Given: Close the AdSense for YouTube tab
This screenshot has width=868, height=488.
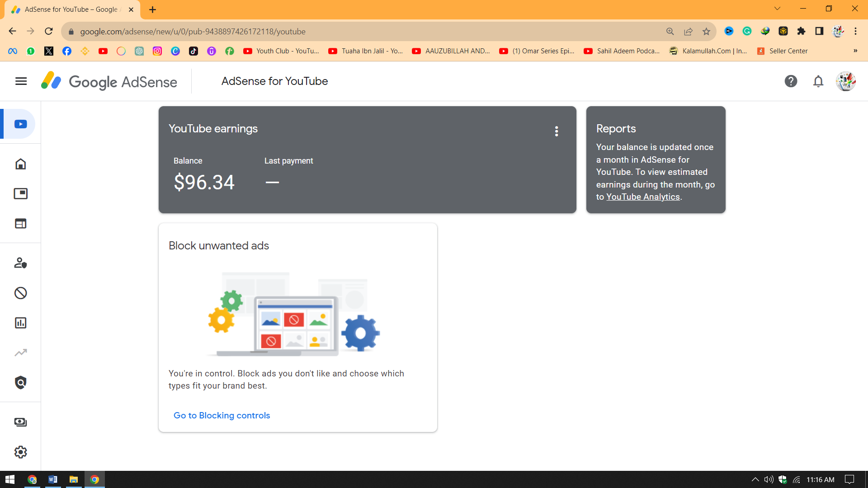Looking at the screenshot, I should coord(131,9).
